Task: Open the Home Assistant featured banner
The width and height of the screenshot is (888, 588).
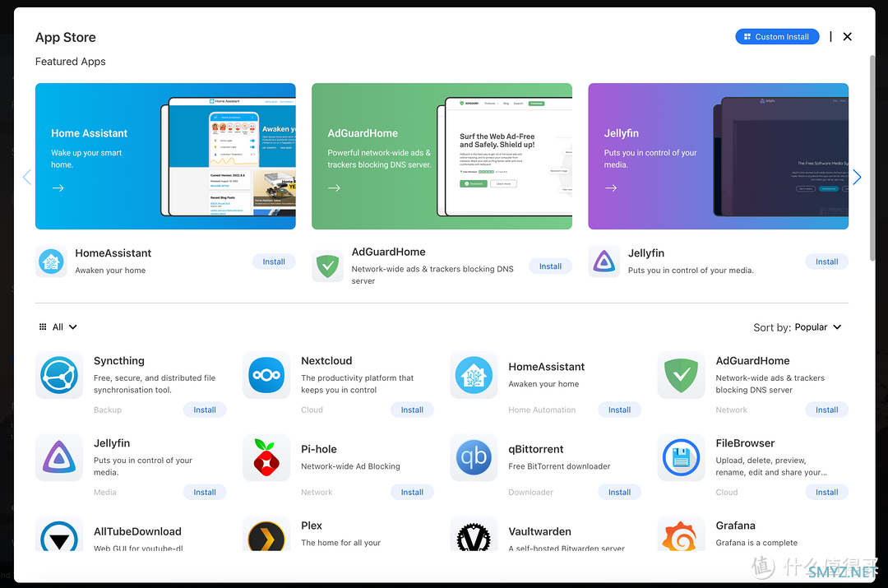Action: point(165,156)
